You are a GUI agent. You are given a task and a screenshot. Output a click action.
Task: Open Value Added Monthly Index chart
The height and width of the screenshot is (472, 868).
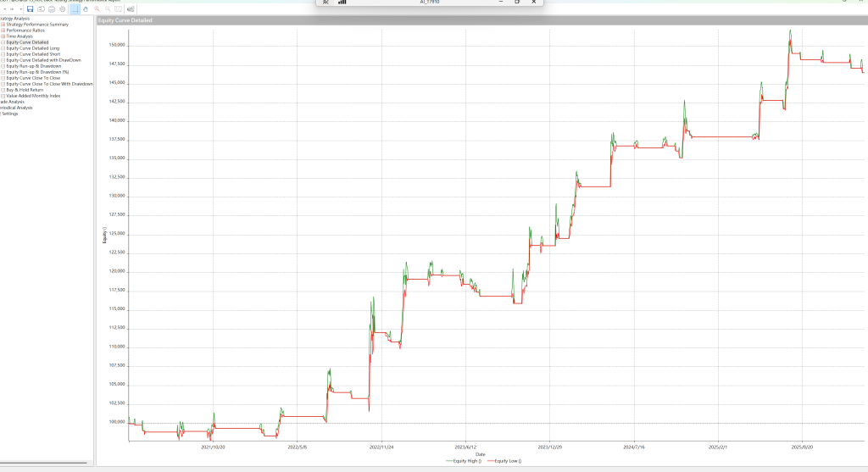(x=33, y=96)
